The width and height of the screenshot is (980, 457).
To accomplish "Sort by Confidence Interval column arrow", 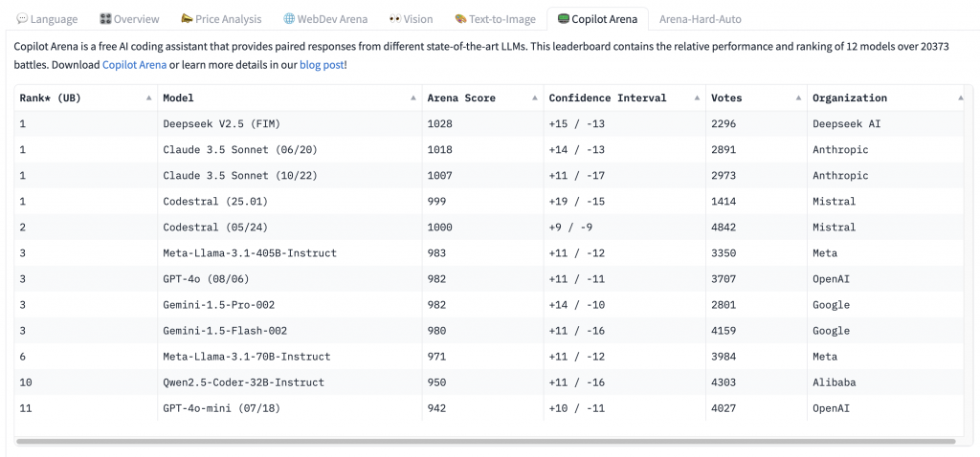I will pyautogui.click(x=697, y=98).
